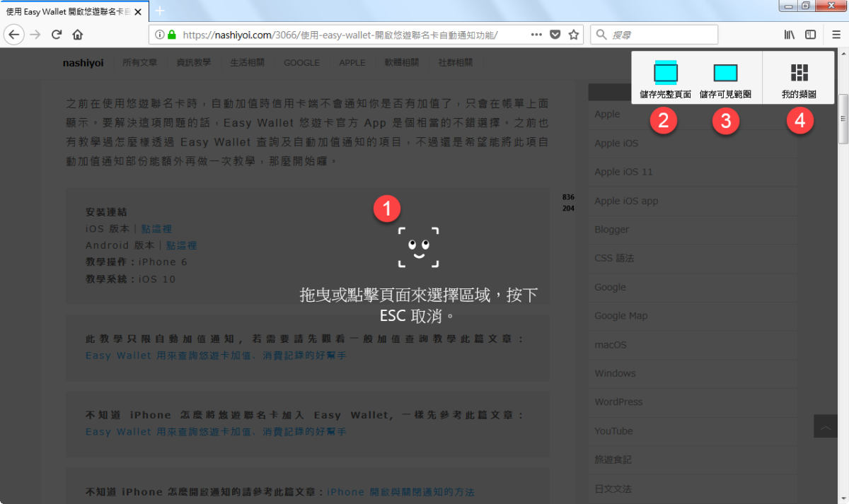Go back with the browser back arrow

pos(15,34)
